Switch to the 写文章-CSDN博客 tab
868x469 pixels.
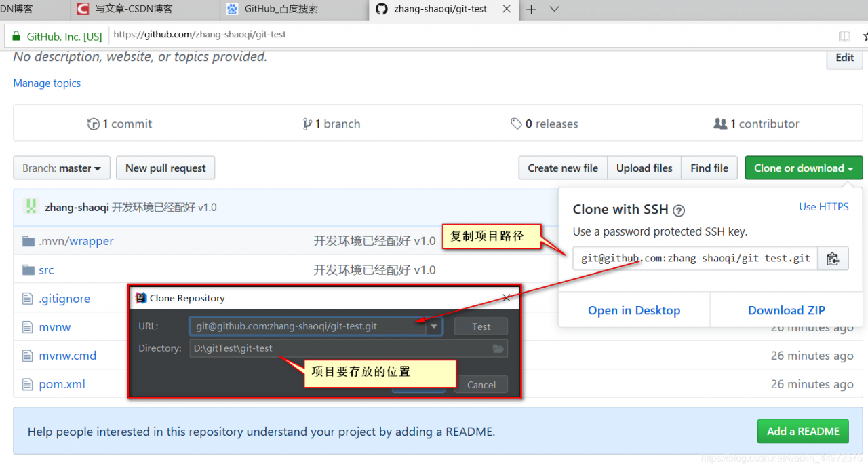145,9
